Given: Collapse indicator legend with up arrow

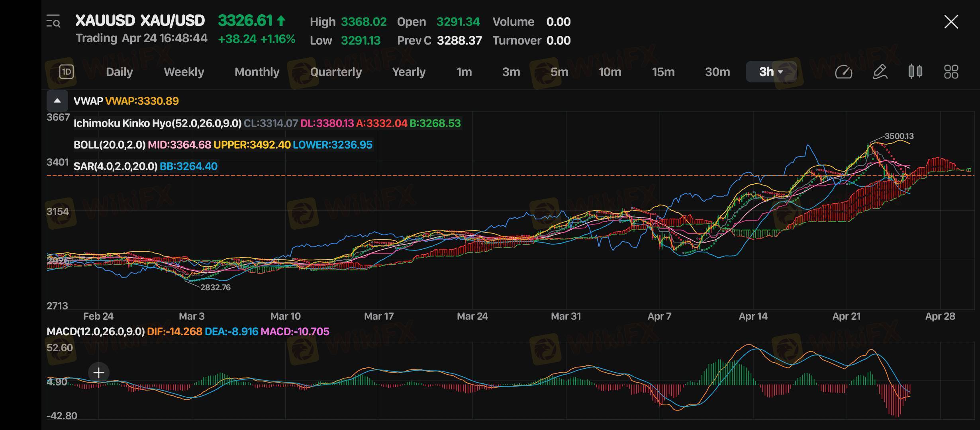Looking at the screenshot, I should [57, 101].
